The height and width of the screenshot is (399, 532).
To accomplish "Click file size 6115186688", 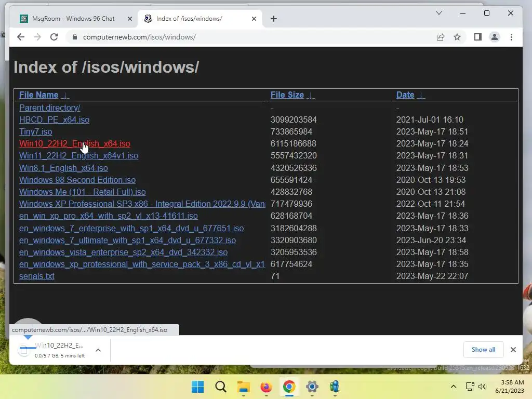I will (x=293, y=144).
